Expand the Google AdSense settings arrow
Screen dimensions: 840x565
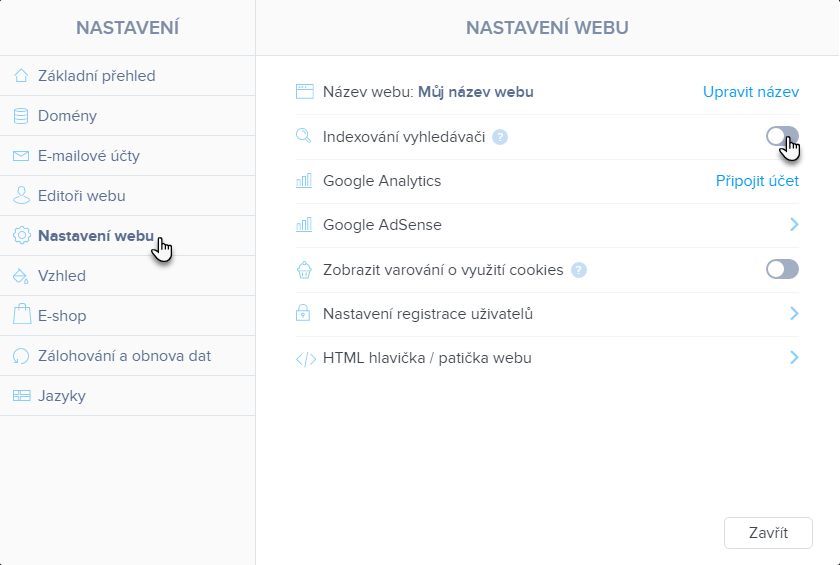point(794,225)
